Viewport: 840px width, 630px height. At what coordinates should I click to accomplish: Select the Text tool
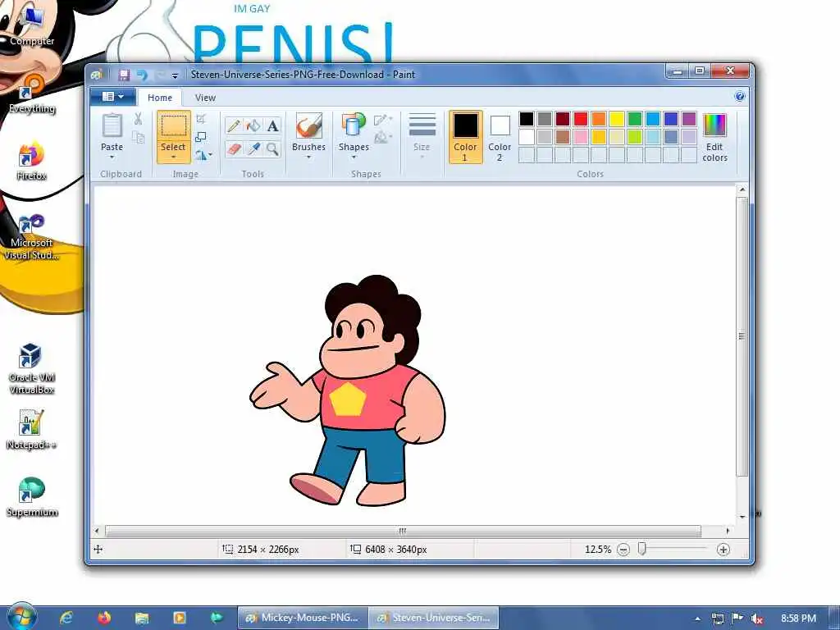tap(272, 126)
